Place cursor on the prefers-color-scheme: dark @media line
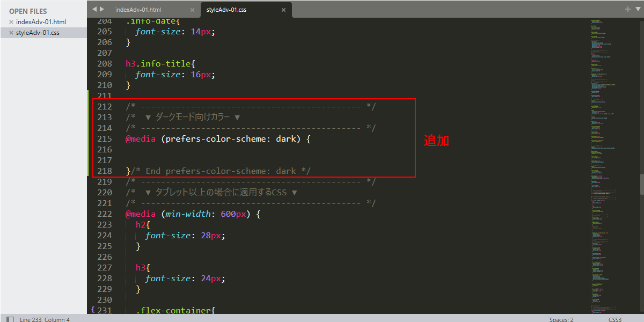 [x=218, y=139]
